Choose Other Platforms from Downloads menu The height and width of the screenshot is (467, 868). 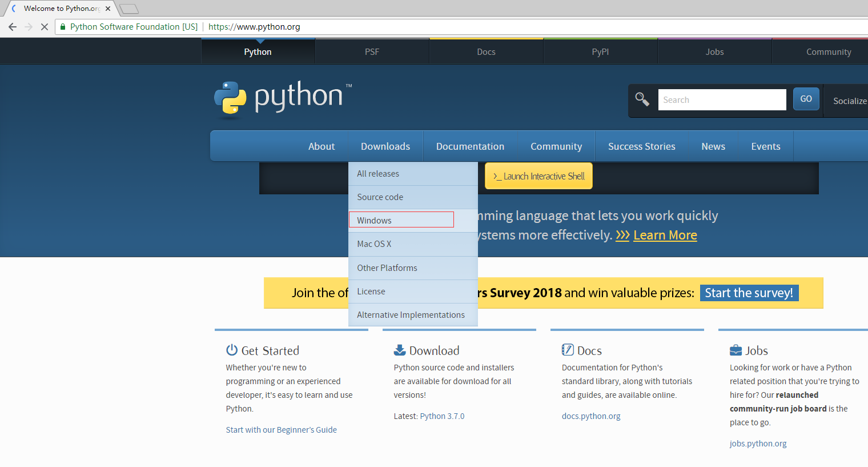[x=413, y=268]
